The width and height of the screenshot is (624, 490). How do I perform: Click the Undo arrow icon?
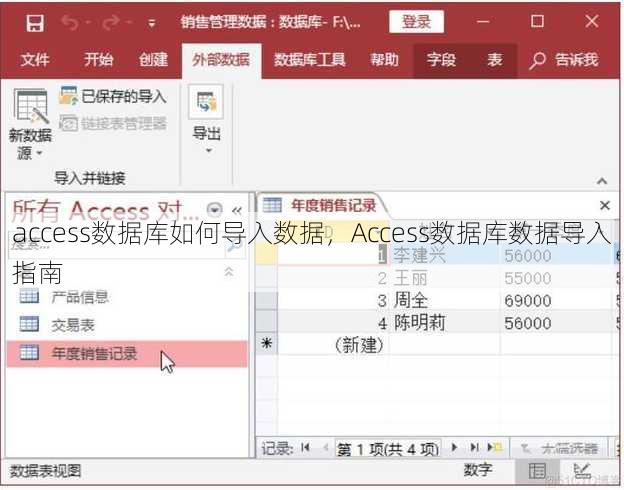pos(70,23)
